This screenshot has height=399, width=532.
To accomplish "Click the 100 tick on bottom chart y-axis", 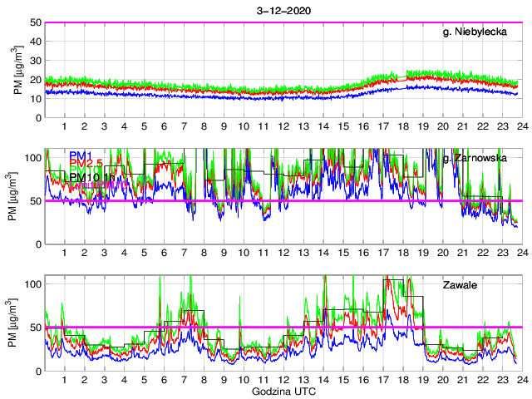I will [33, 284].
